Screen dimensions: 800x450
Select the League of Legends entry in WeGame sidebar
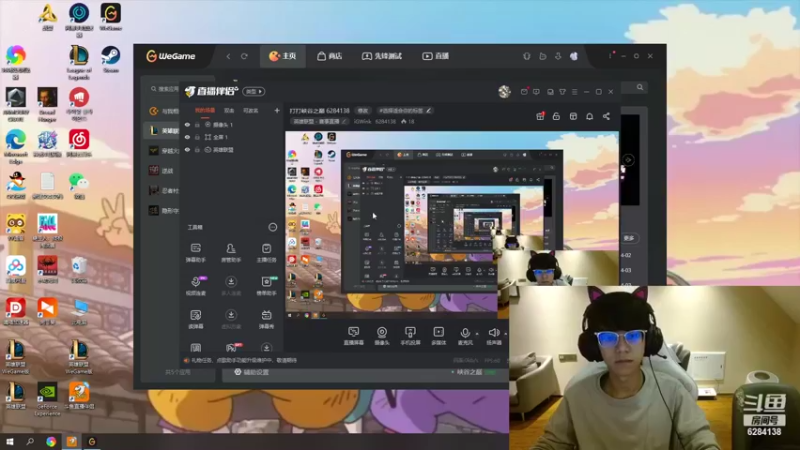[163, 131]
